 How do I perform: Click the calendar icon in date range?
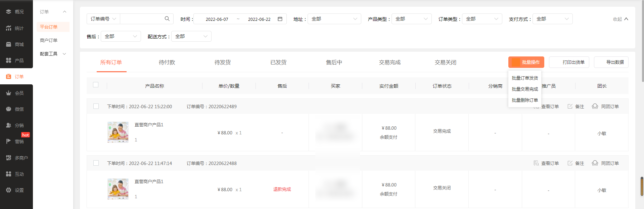pyautogui.click(x=280, y=19)
